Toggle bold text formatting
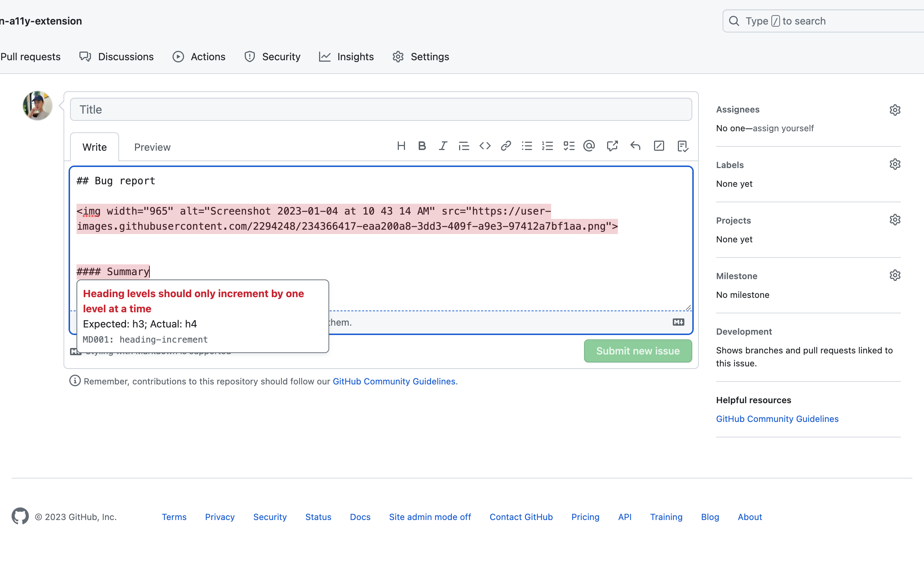924x577 pixels. coord(422,146)
